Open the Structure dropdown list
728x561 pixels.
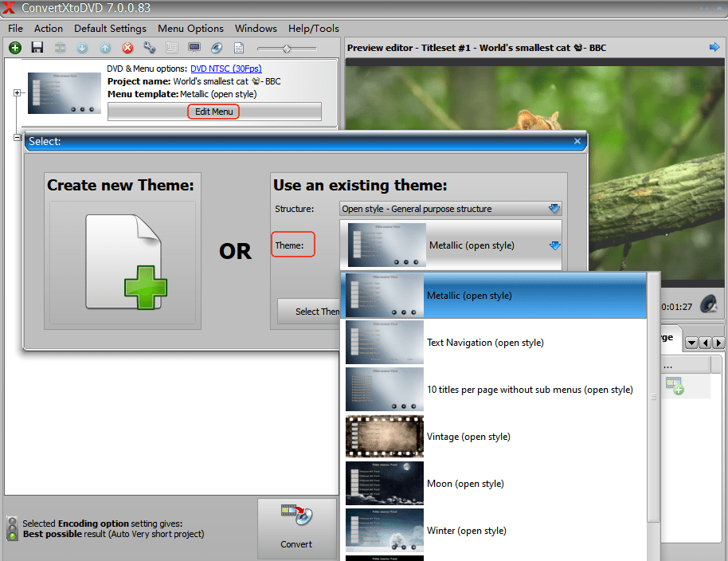point(554,209)
